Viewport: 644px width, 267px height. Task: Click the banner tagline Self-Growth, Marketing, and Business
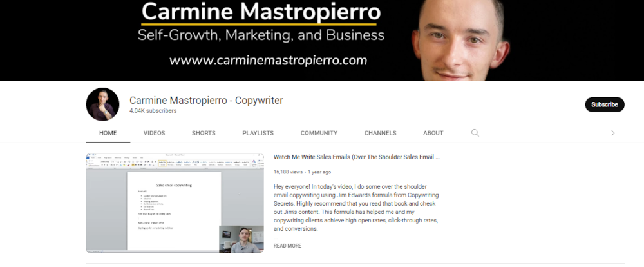tap(261, 35)
